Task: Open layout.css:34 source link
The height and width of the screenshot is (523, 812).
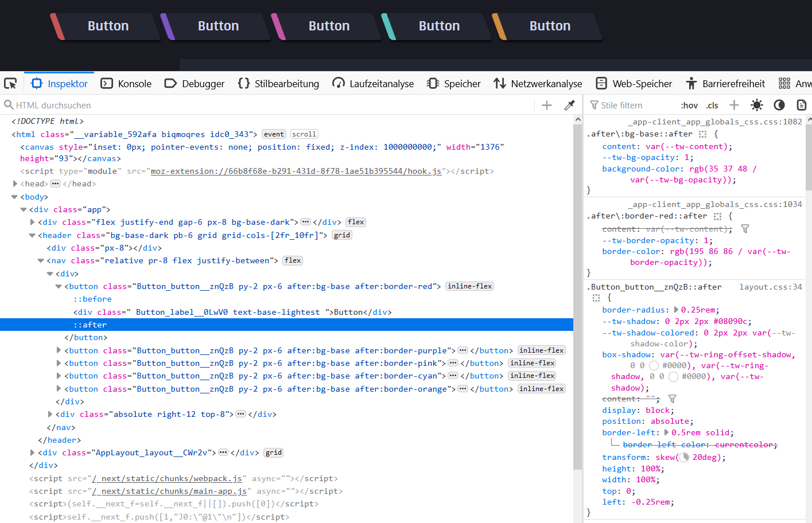Action: click(771, 287)
